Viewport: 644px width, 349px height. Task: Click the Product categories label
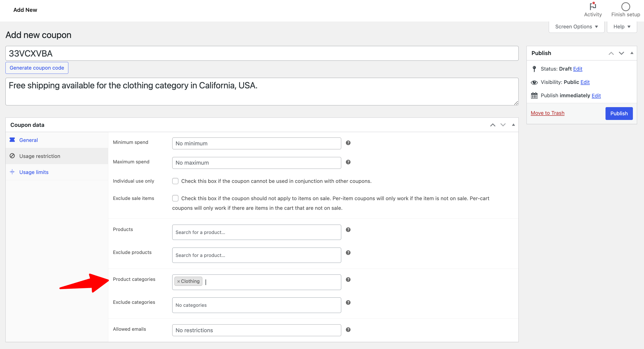pos(134,279)
